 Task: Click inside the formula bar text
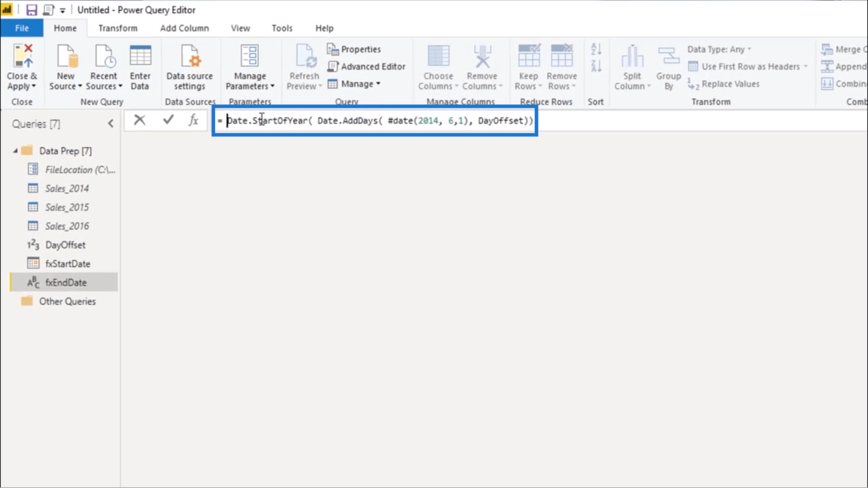tap(375, 121)
